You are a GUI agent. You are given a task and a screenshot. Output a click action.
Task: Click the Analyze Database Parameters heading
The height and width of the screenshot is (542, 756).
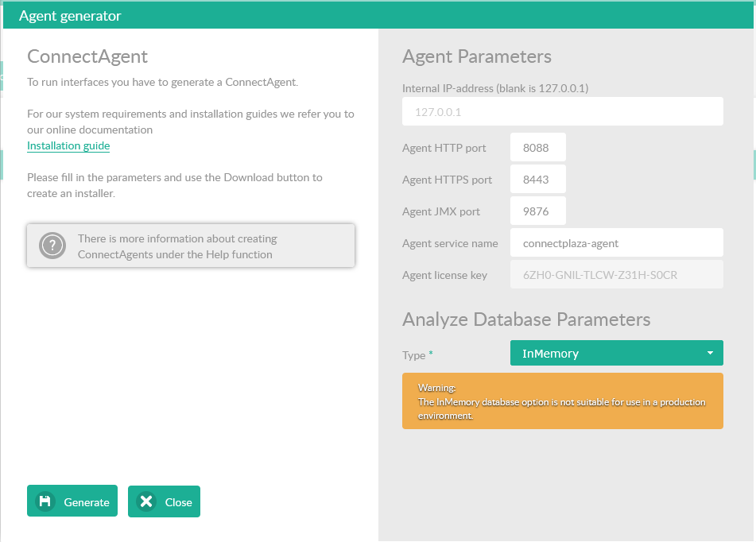pos(526,319)
